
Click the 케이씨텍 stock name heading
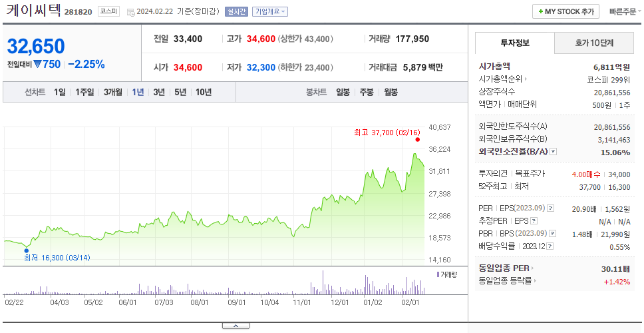33,11
